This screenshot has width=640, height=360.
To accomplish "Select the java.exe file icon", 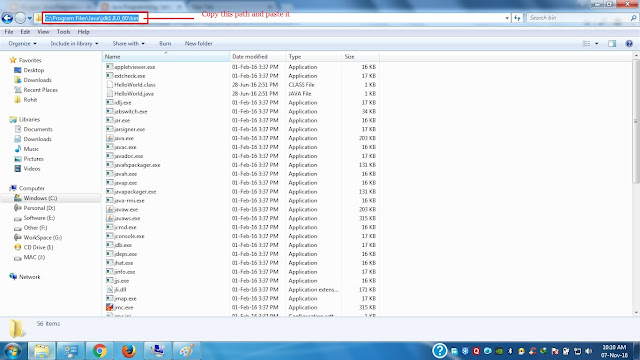I will point(109,138).
